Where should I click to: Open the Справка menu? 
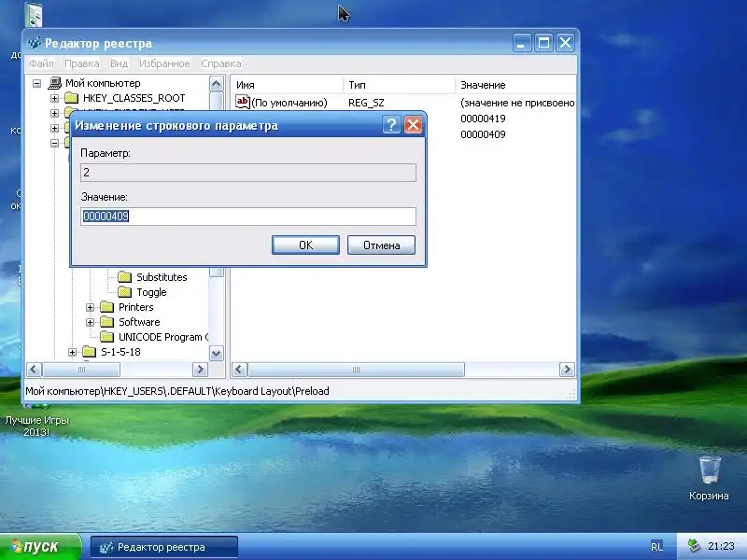(x=221, y=63)
